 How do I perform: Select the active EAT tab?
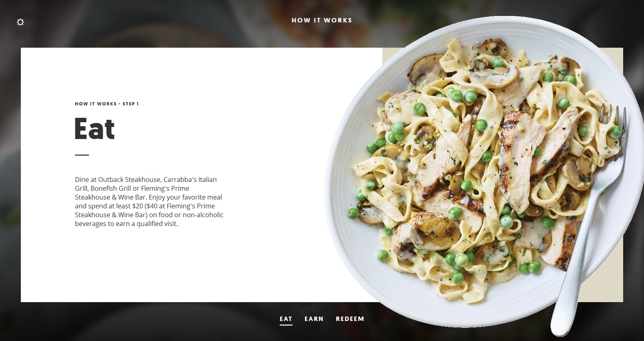[x=286, y=319]
